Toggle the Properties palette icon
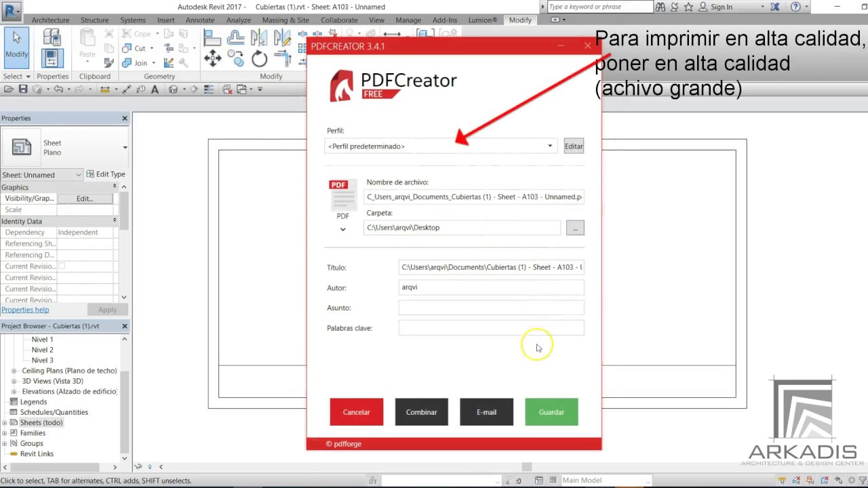Image resolution: width=868 pixels, height=488 pixels. pos(52,58)
